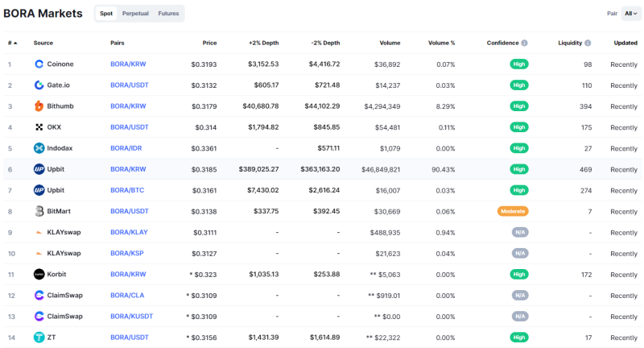644x348 pixels.
Task: Switch to the Futures markets tab
Action: click(x=168, y=14)
